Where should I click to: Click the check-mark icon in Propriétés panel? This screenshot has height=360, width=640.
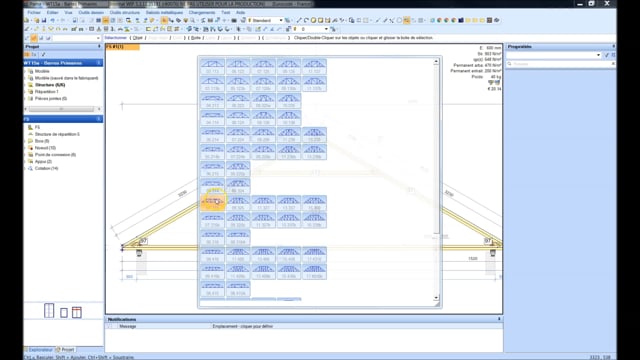(x=607, y=55)
